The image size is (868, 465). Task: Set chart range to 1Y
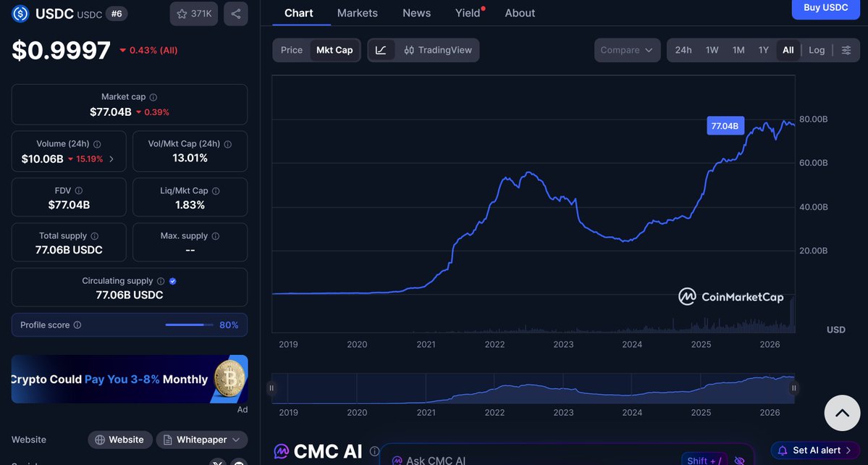coord(763,50)
